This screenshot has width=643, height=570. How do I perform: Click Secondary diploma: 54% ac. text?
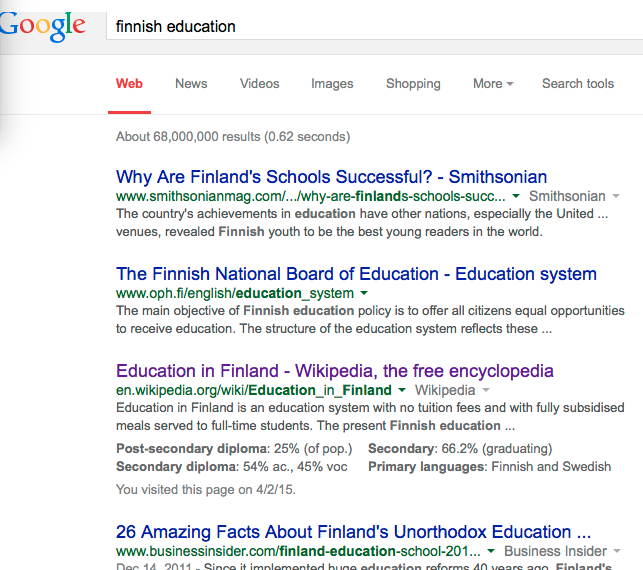pos(232,467)
